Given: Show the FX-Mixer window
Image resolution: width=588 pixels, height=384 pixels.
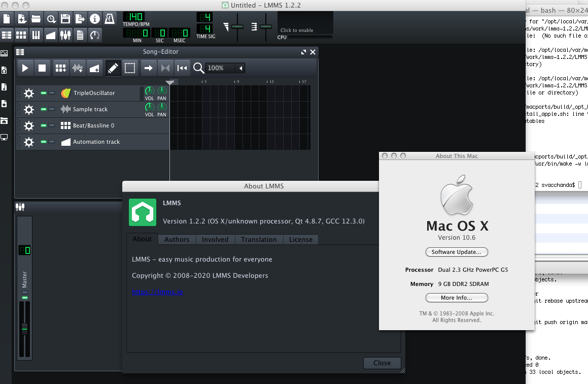Looking at the screenshot, I should pos(65,35).
